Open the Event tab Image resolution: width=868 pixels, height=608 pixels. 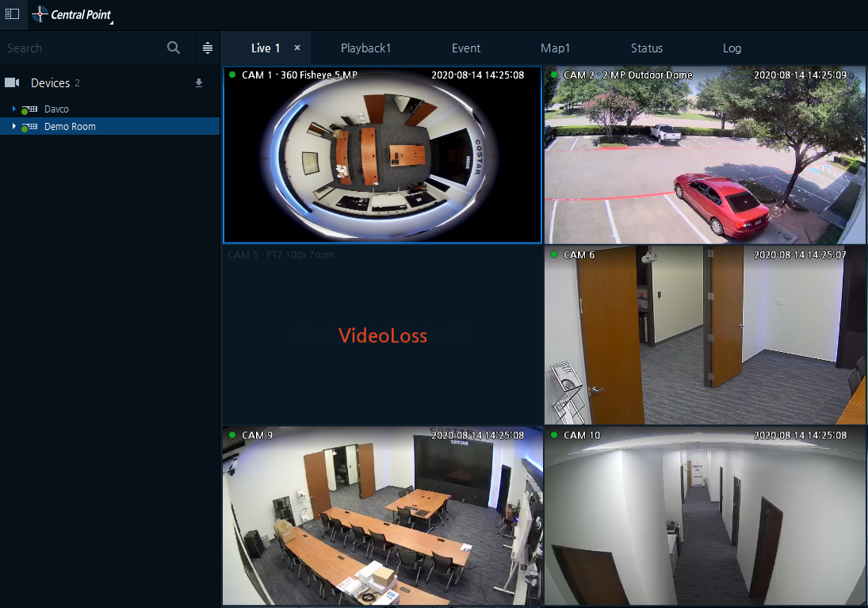pos(466,48)
